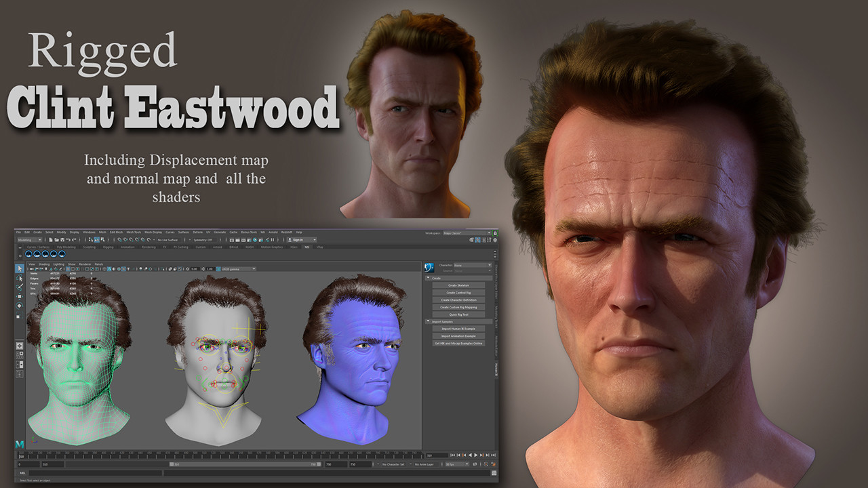Click the Create Control Rig button

coord(459,292)
